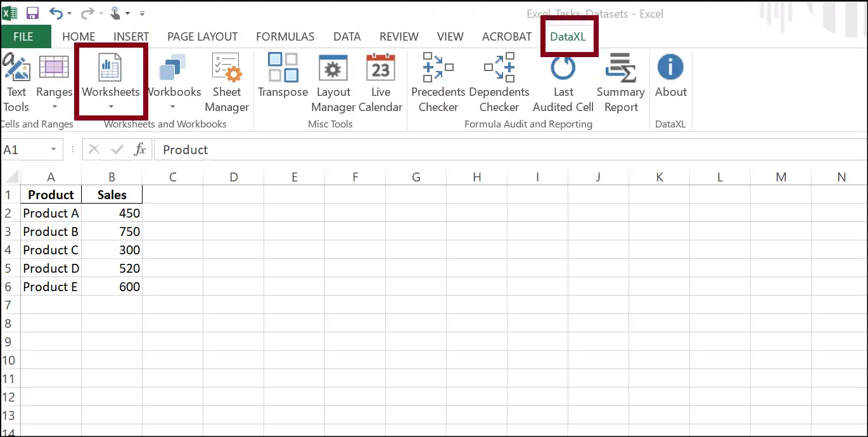The image size is (868, 437).
Task: Select the Product A cell
Action: click(51, 213)
